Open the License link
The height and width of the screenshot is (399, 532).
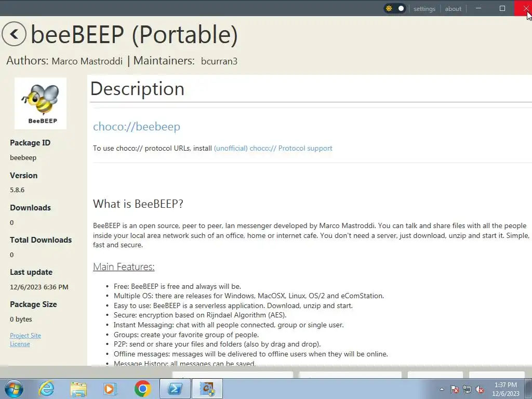click(20, 344)
